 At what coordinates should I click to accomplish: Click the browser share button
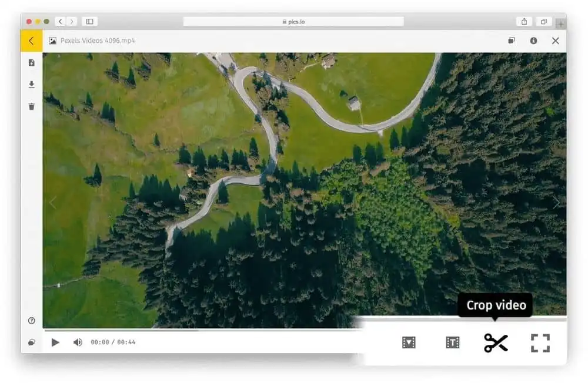[524, 21]
